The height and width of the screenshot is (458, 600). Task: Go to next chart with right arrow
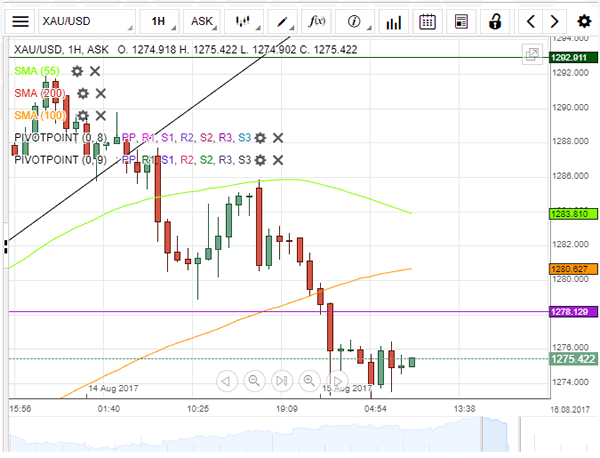[x=554, y=21]
